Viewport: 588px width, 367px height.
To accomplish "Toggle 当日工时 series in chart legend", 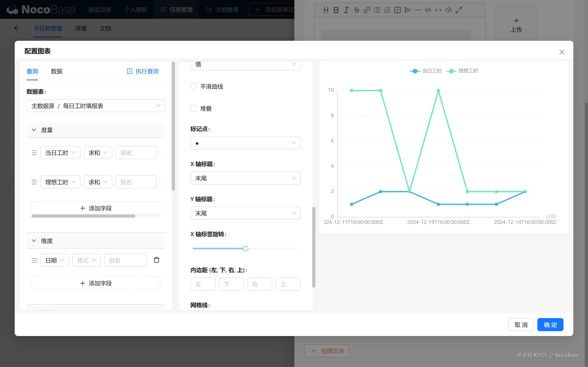I will [426, 71].
